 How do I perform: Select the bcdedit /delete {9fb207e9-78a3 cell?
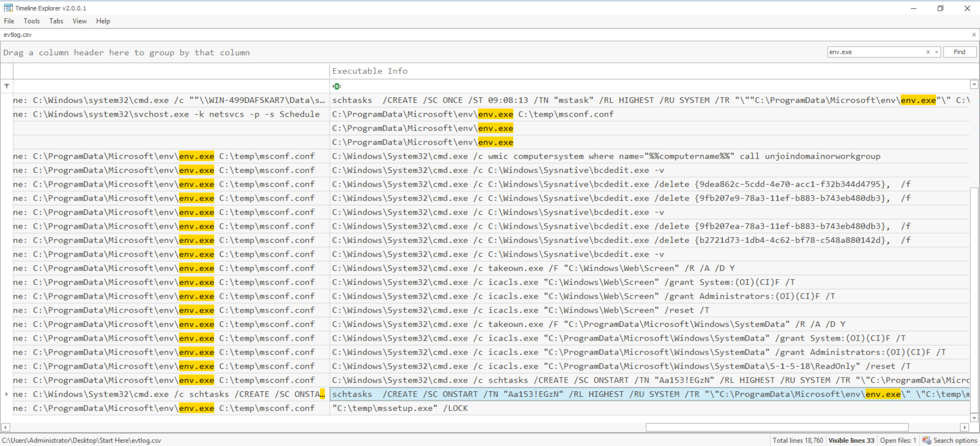[649, 198]
